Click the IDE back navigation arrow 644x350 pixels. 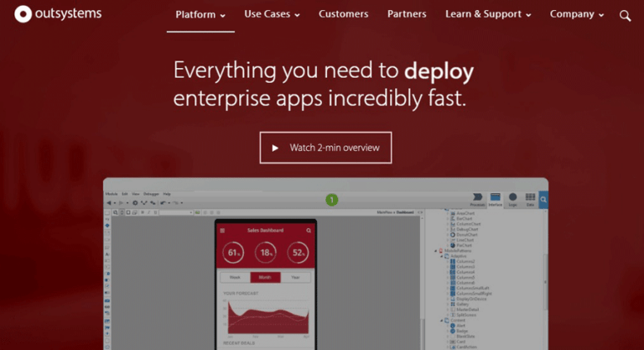pos(109,203)
